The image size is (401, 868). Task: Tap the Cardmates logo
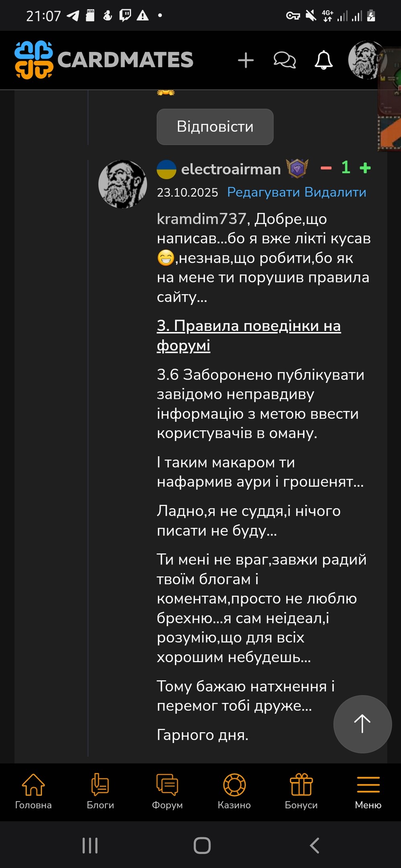pyautogui.click(x=104, y=60)
